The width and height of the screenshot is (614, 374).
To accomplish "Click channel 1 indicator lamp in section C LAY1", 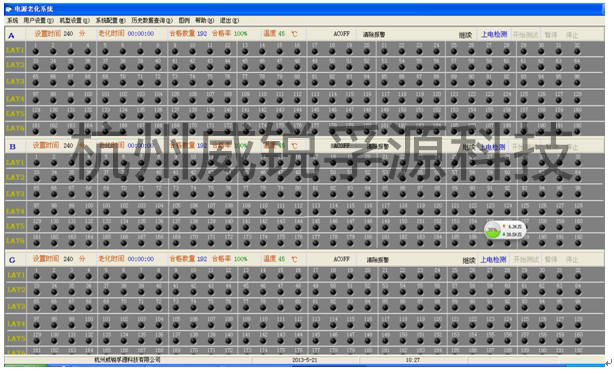I will tap(36, 276).
